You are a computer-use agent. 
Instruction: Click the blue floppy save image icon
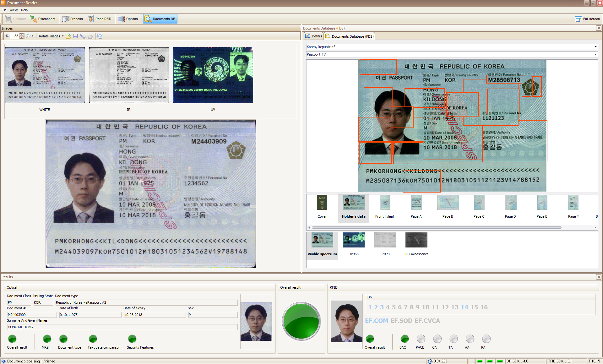(x=75, y=36)
